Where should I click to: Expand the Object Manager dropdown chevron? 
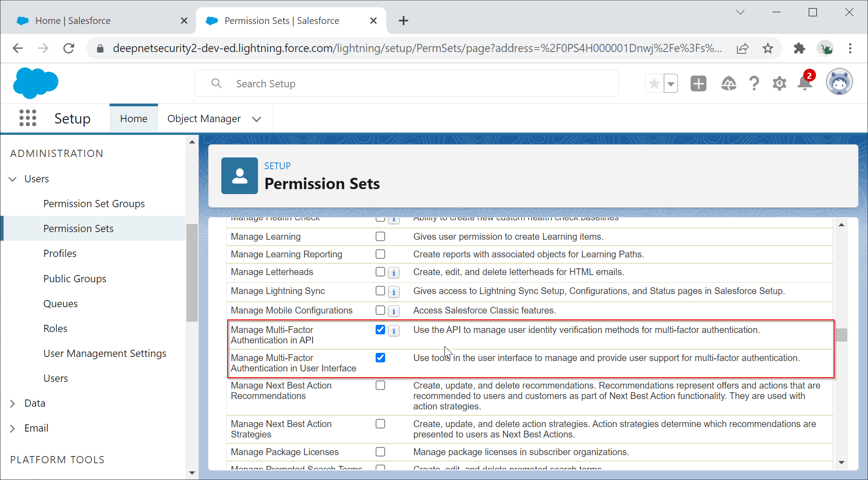coord(257,119)
